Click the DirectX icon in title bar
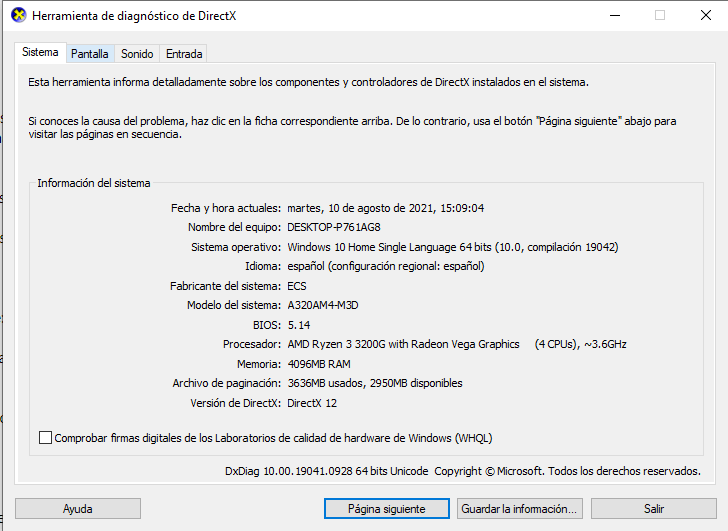This screenshot has height=531, width=728. tap(19, 15)
